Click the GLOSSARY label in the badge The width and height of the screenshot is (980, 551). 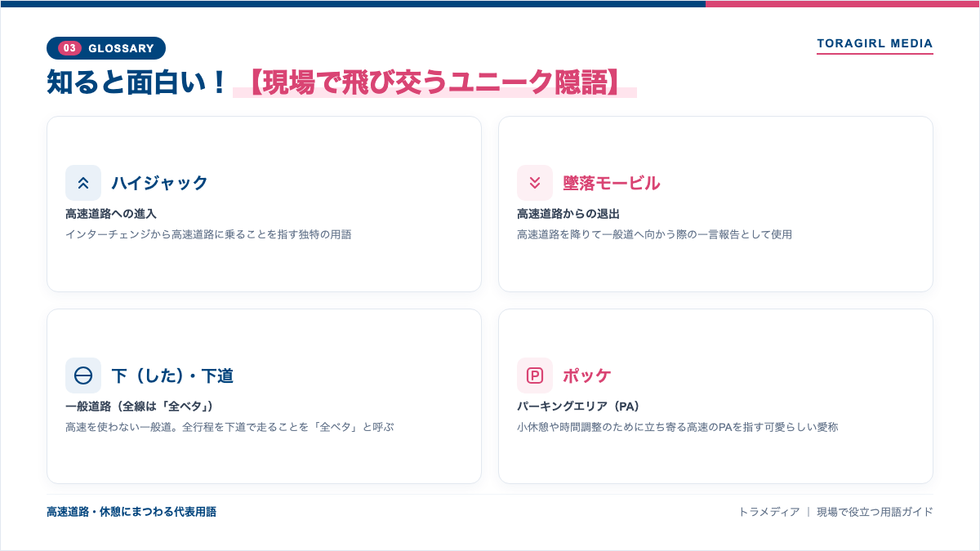coord(121,48)
